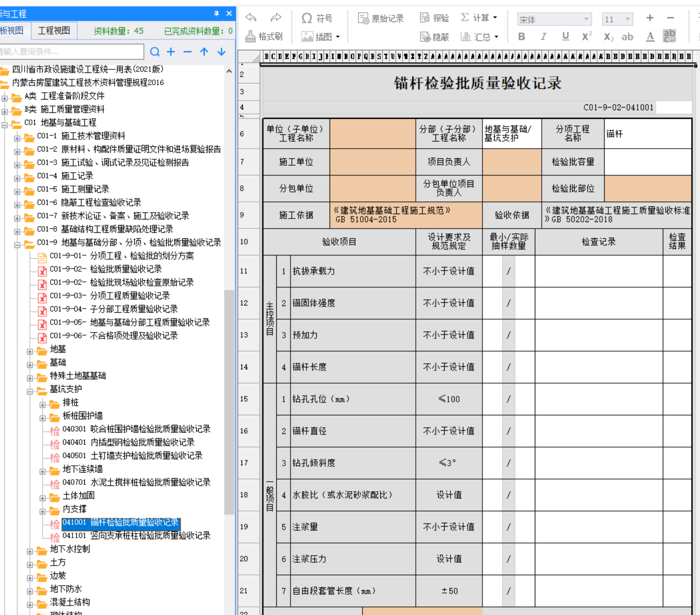Click the text highlight icon

click(x=669, y=36)
